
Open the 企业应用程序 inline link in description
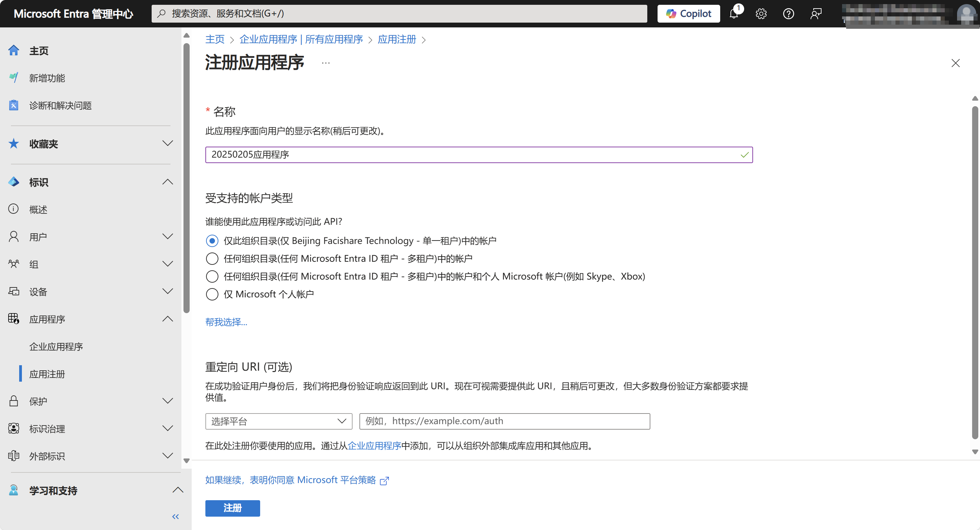[374, 445]
